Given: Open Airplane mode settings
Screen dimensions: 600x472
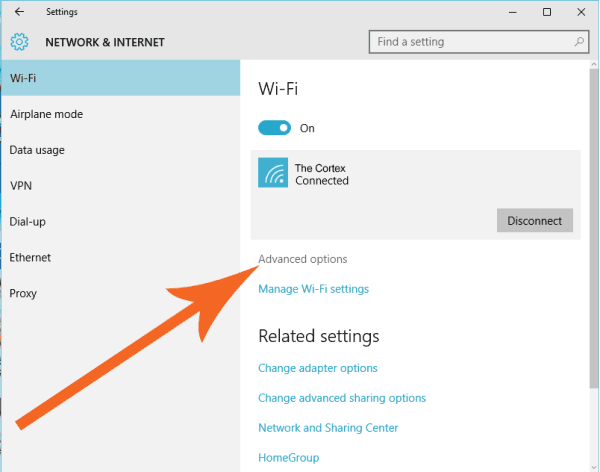Looking at the screenshot, I should click(x=121, y=114).
